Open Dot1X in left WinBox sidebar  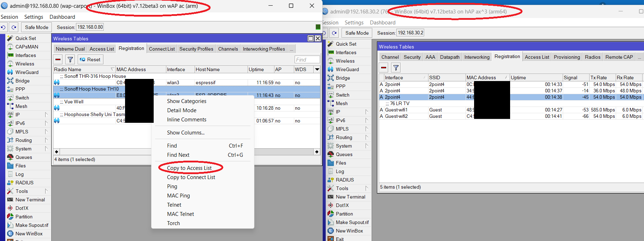tap(22, 208)
